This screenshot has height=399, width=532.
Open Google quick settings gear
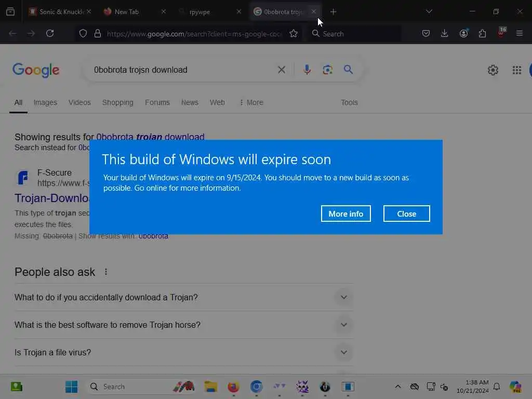[x=493, y=70]
